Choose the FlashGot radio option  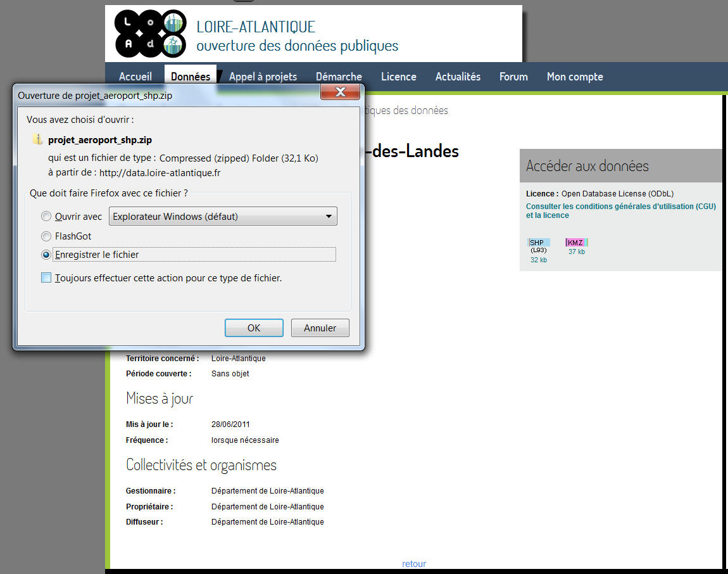point(46,236)
